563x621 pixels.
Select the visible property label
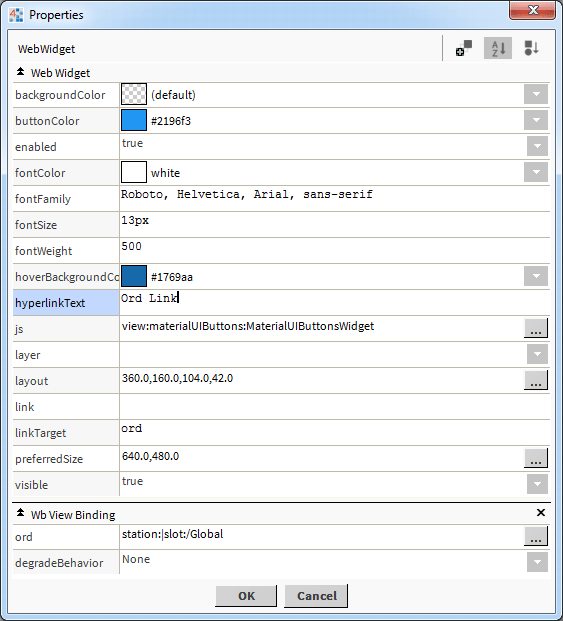point(31,485)
